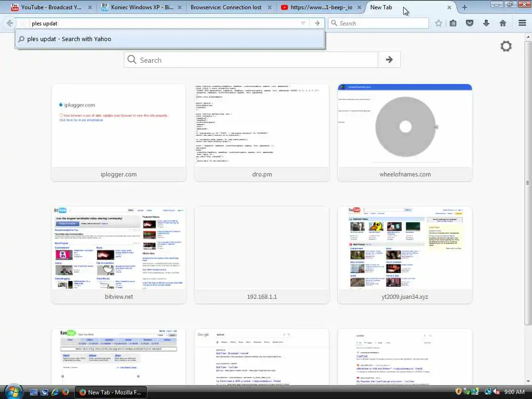Viewport: 532px width, 399px height.
Task: Open the KamTape site thumbnail tile
Action: coord(119,357)
